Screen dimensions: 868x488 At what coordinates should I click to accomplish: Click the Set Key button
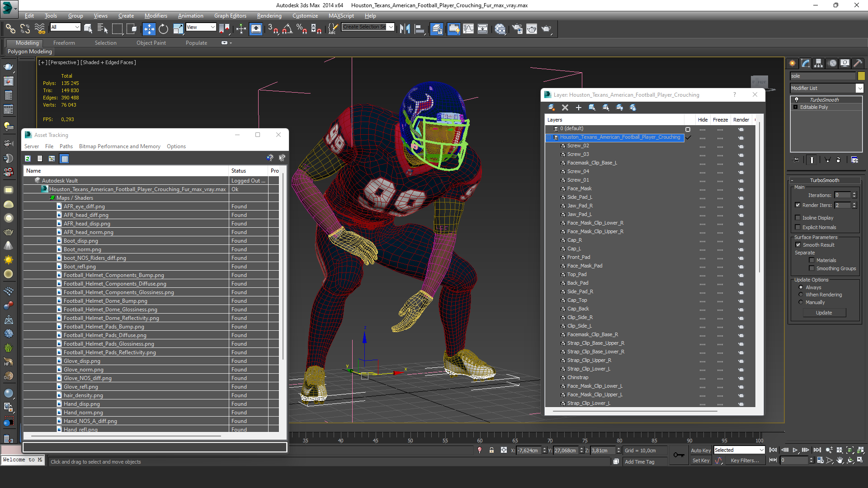pos(700,460)
